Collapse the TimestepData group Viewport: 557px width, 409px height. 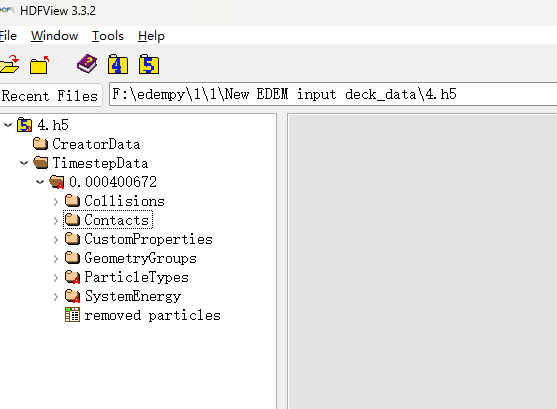24,163
